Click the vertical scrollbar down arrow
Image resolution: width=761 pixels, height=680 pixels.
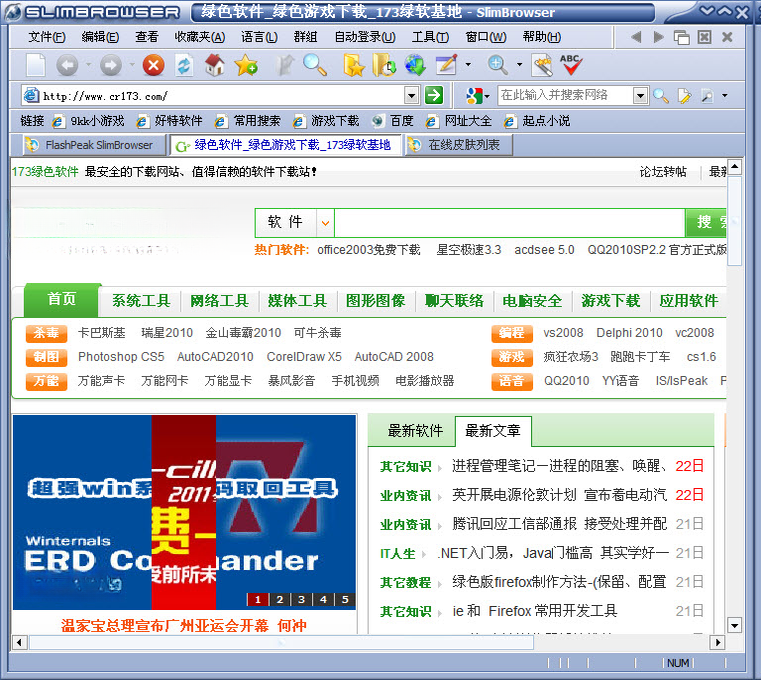(x=734, y=625)
